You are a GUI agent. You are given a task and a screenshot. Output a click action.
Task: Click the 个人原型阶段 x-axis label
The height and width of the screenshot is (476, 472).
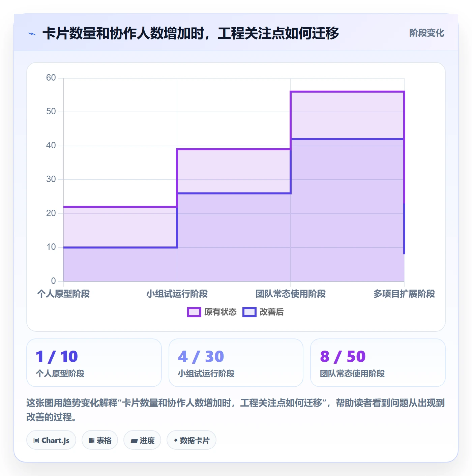tap(63, 294)
